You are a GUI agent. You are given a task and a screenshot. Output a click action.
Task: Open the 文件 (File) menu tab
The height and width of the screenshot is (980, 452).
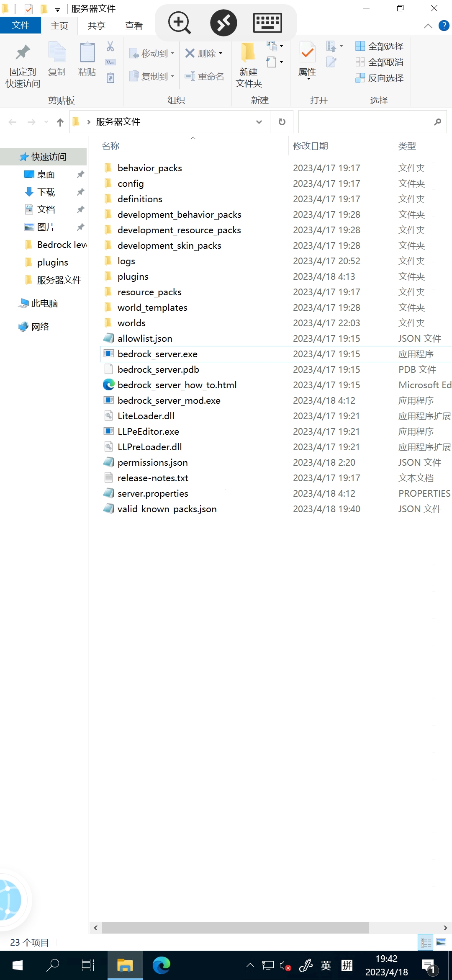[x=21, y=25]
